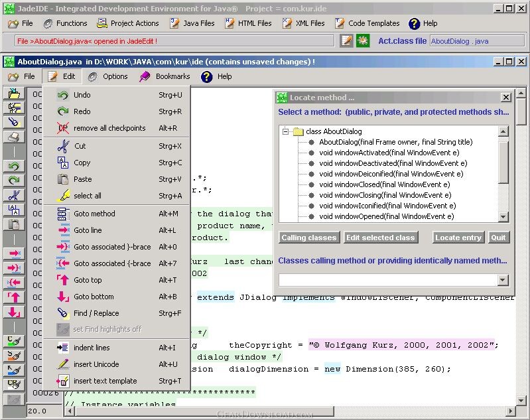The height and width of the screenshot is (420, 530).
Task: Click the Jade icon in Locate method title bar
Action: point(282,98)
